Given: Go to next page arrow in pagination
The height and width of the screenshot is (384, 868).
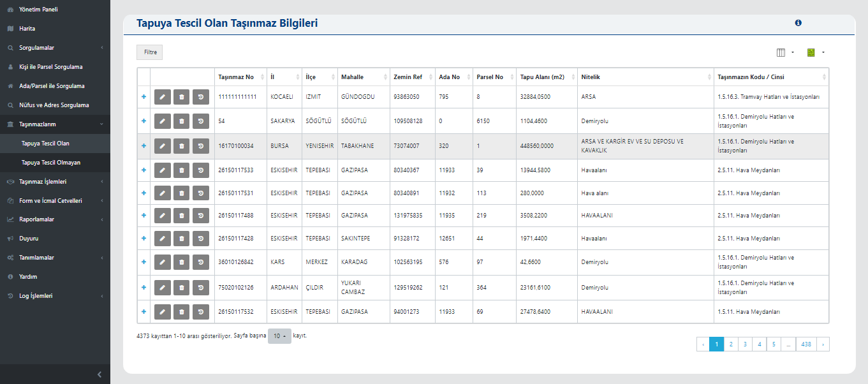Looking at the screenshot, I should coord(823,344).
